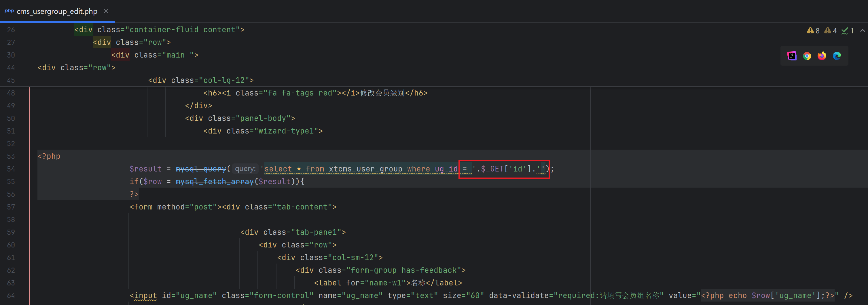Click line number 54 in the gutter

pos(11,169)
